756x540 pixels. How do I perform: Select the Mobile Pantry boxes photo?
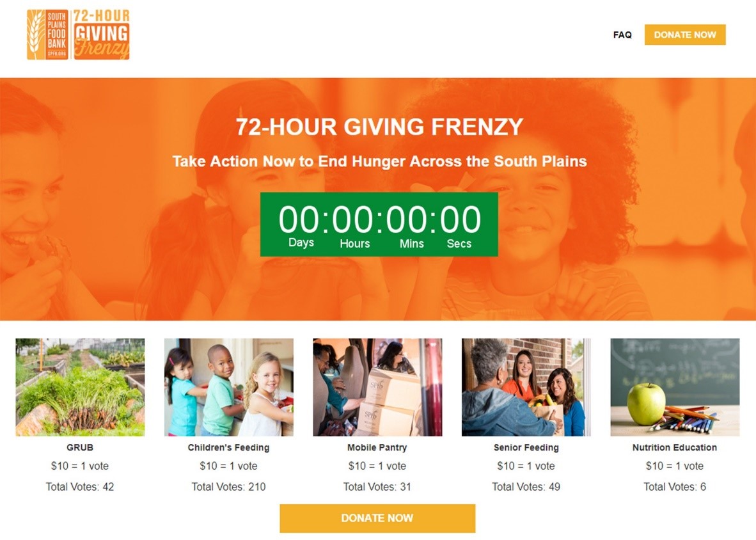[x=377, y=387]
